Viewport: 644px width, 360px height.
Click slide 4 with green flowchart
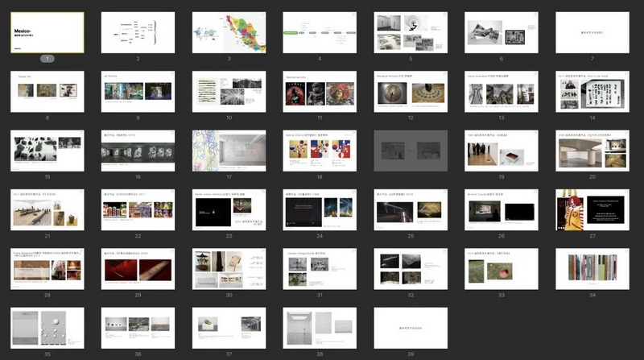coord(320,32)
